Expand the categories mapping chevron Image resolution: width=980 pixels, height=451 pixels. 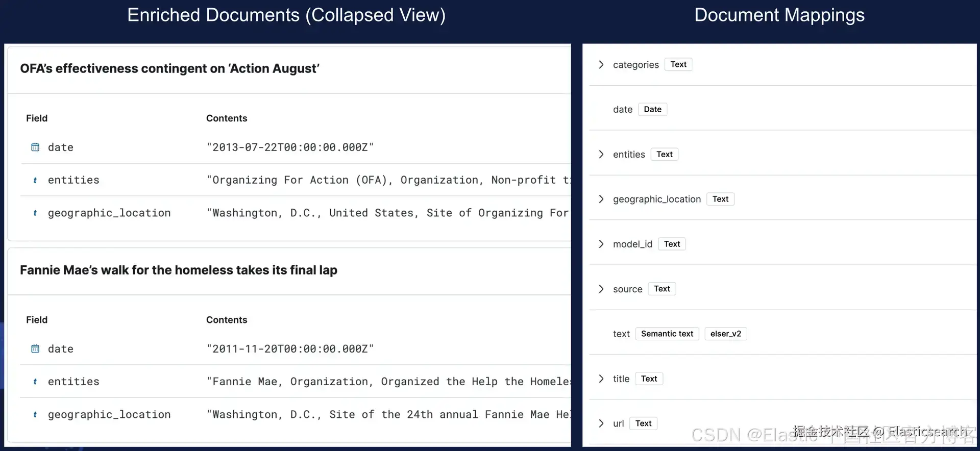601,65
